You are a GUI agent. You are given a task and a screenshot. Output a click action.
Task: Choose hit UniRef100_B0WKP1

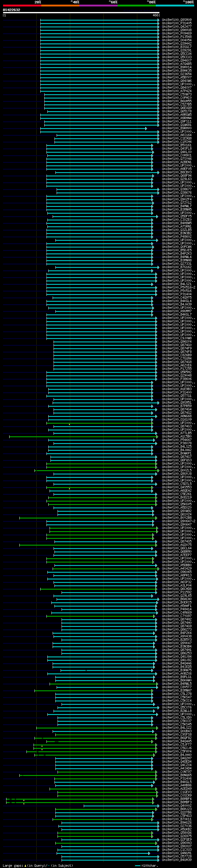[177, 454]
